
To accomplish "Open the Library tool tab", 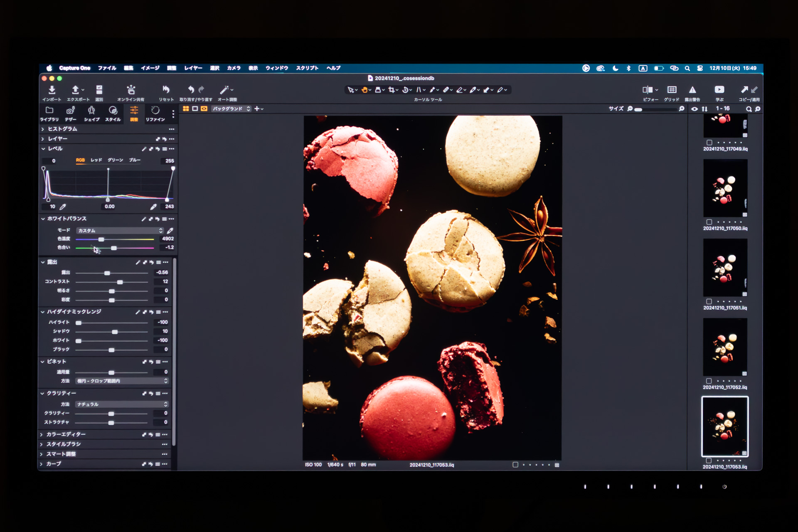I will (49, 113).
